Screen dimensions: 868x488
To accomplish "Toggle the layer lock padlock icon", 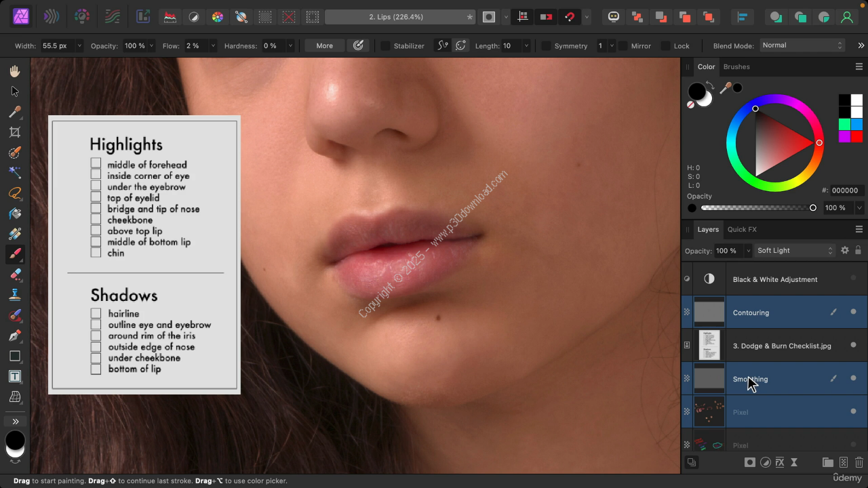I will click(x=858, y=250).
